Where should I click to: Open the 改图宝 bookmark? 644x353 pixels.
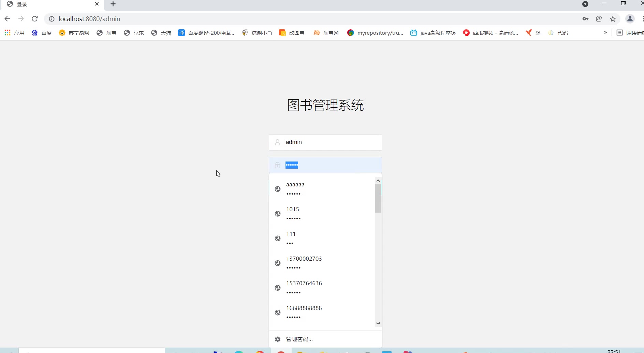pos(292,33)
